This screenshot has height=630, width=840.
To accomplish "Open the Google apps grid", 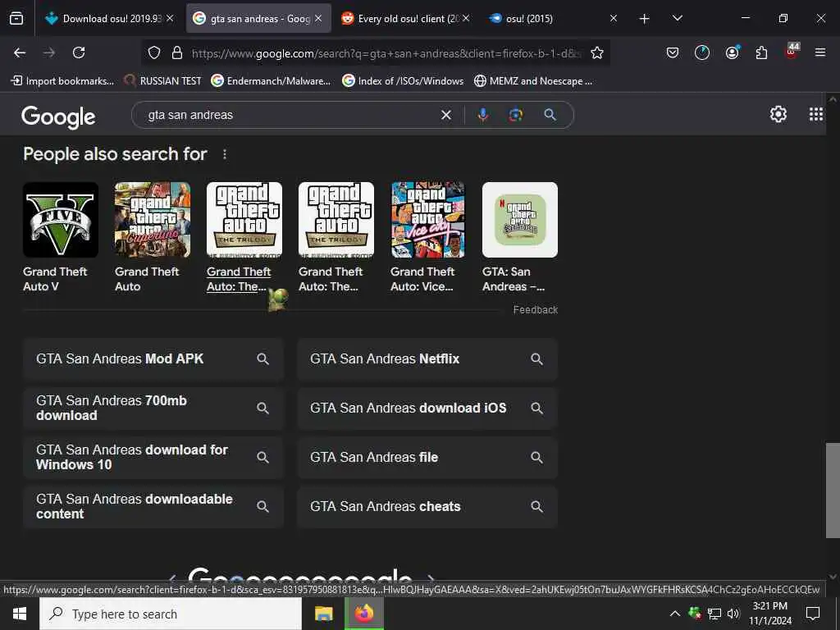I will pyautogui.click(x=816, y=114).
